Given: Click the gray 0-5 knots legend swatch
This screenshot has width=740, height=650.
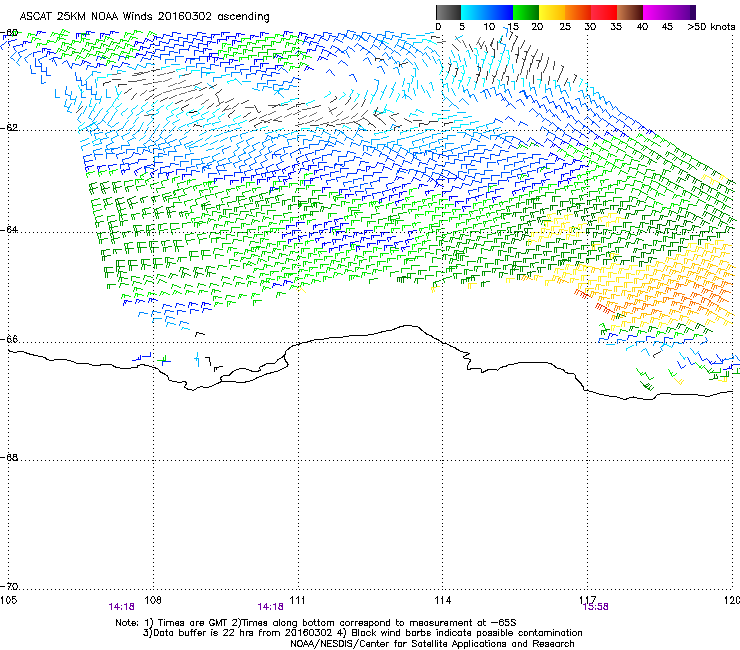Looking at the screenshot, I should [x=448, y=12].
